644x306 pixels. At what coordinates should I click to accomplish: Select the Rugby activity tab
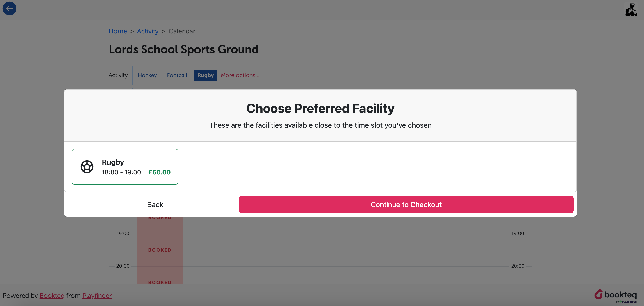(x=206, y=75)
